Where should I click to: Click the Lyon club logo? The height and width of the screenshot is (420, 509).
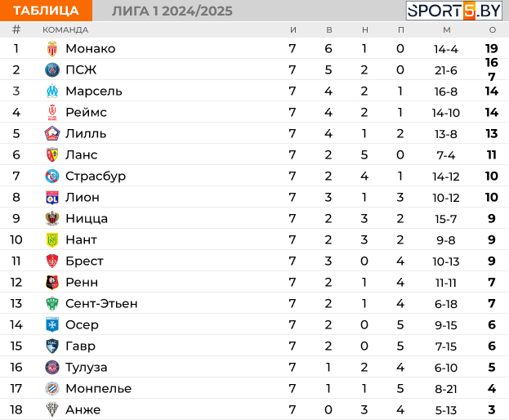52,198
